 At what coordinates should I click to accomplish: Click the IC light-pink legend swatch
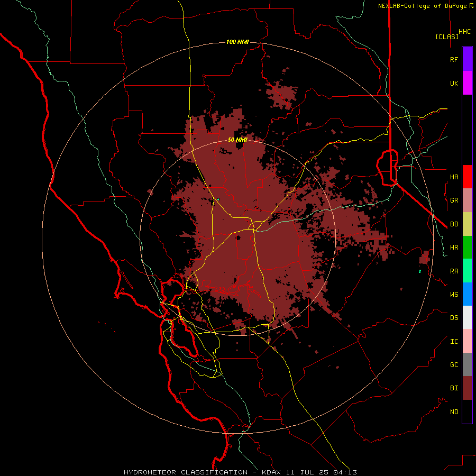467,341
